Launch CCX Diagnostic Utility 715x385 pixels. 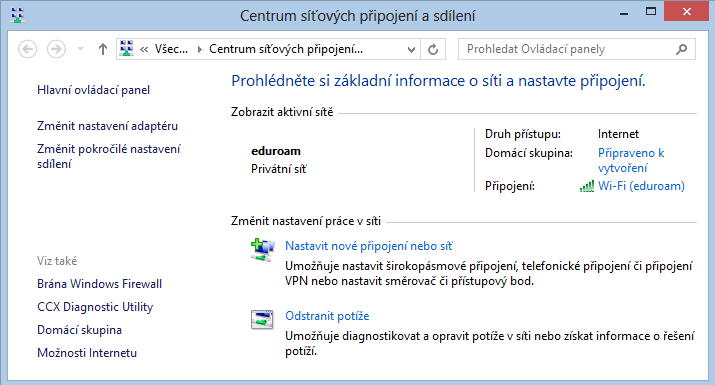95,307
